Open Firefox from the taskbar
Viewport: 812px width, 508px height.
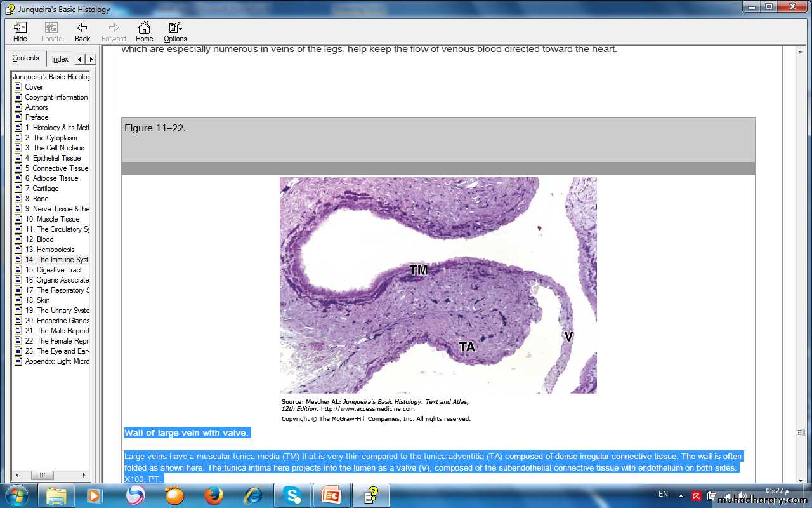214,495
